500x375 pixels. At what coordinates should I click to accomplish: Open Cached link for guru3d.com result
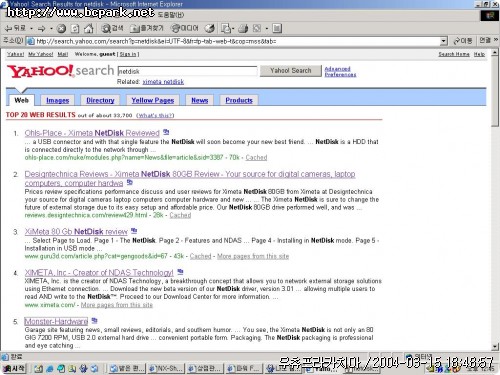201,256
